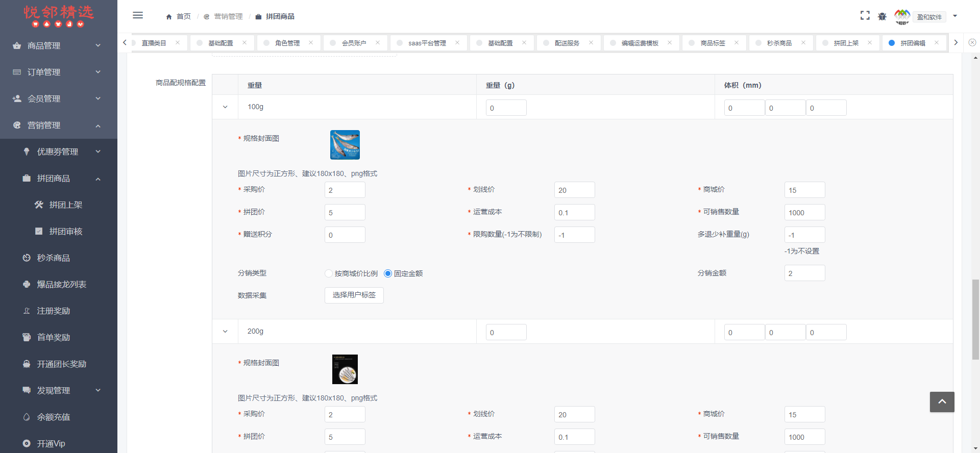Screen dimensions: 980x453
Task: Click the 分销金额 input field
Action: [805, 273]
